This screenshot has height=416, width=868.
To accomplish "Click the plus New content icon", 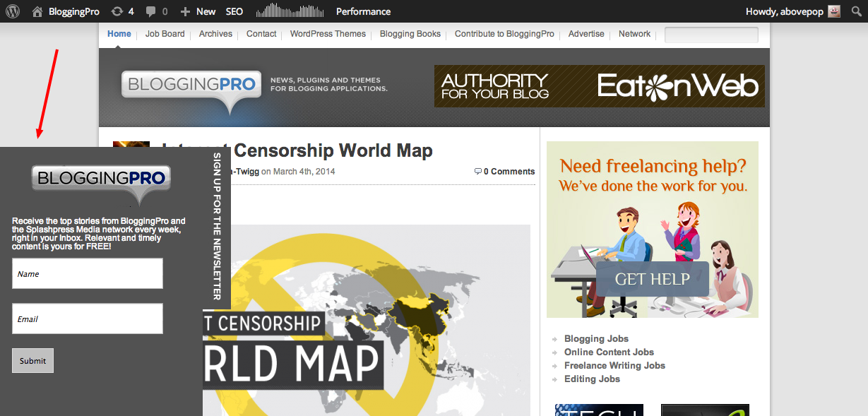I will (185, 11).
